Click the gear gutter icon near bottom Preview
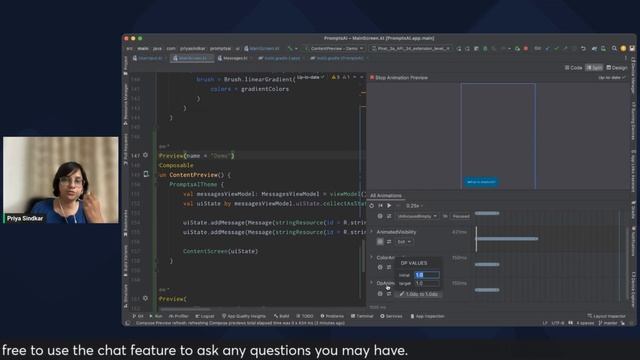The width and height of the screenshot is (640, 360). pos(145,299)
